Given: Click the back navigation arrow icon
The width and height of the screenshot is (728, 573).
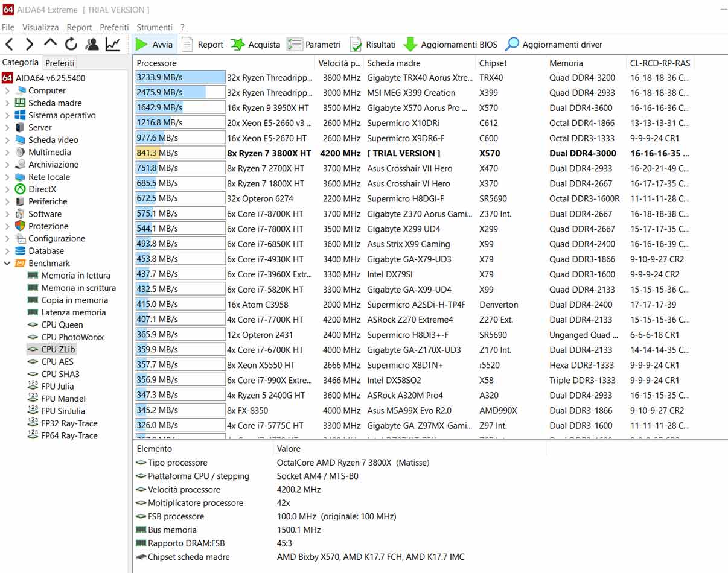Looking at the screenshot, I should pyautogui.click(x=10, y=44).
